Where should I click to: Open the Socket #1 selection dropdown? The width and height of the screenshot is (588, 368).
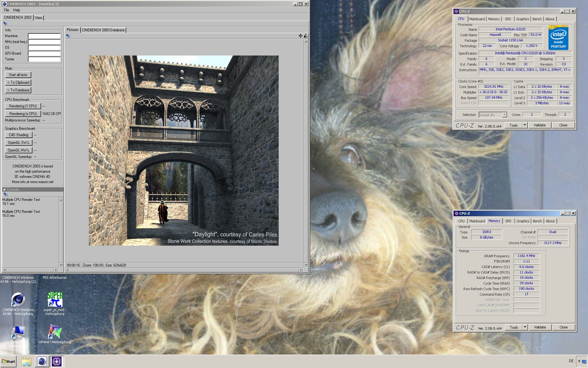coord(504,115)
